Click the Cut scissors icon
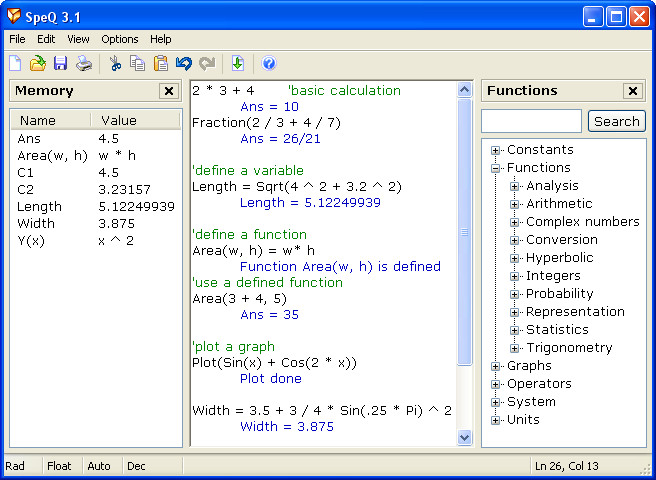 pos(115,64)
